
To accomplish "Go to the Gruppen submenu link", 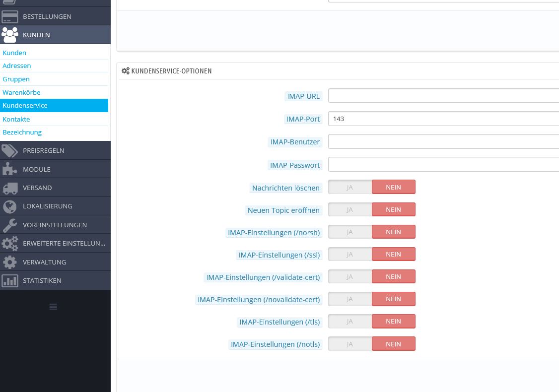I will (16, 79).
